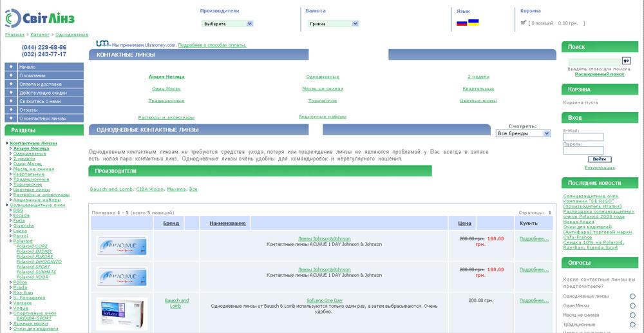Click Bausch and Lomb brand cell link
This screenshot has width=644, height=333.
click(176, 303)
